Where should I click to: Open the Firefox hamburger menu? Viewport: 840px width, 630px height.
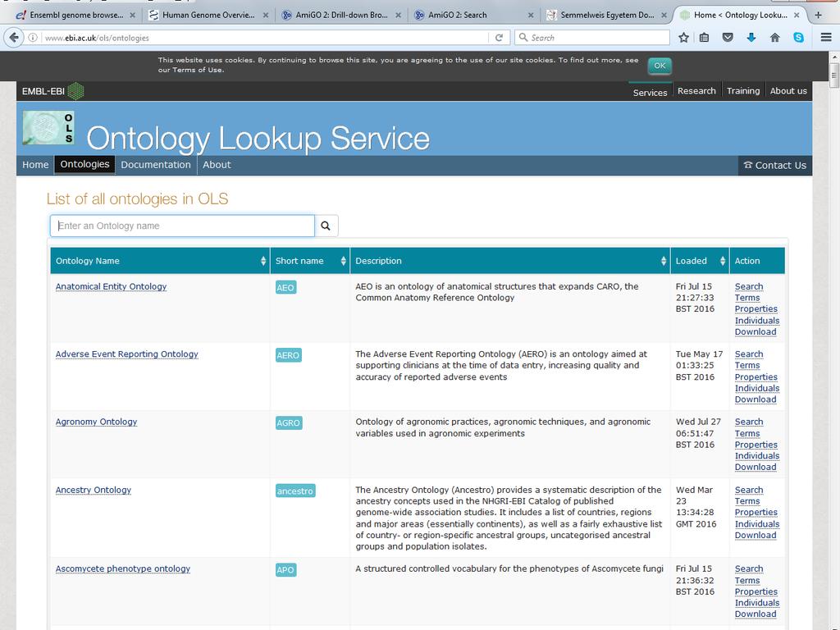pyautogui.click(x=825, y=38)
